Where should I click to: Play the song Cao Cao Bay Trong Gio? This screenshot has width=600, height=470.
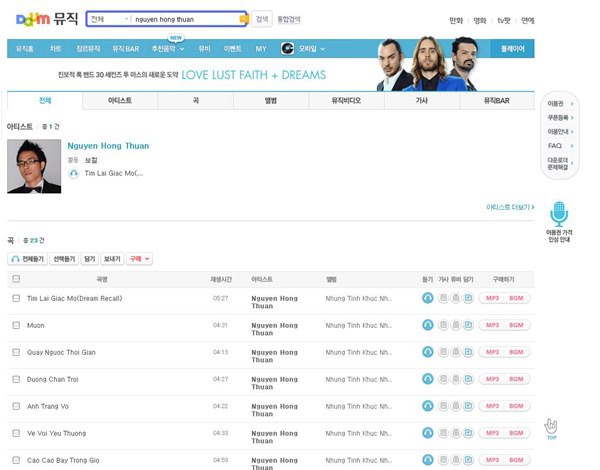click(427, 460)
